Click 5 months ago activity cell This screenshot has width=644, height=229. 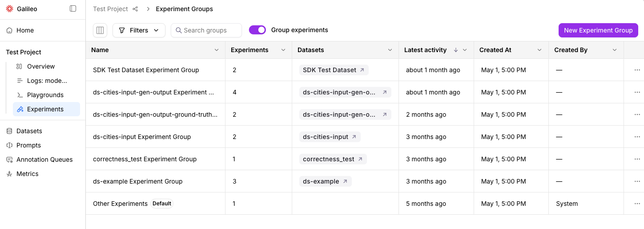tap(426, 204)
